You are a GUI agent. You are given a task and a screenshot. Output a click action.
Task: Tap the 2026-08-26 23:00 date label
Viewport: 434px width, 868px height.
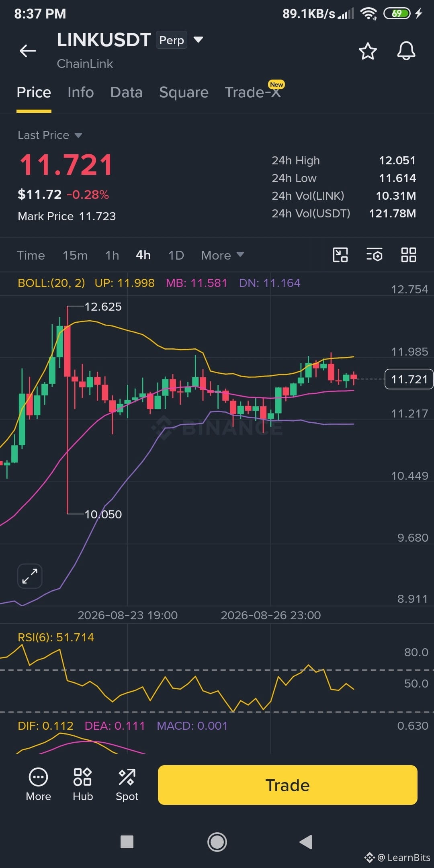(271, 615)
